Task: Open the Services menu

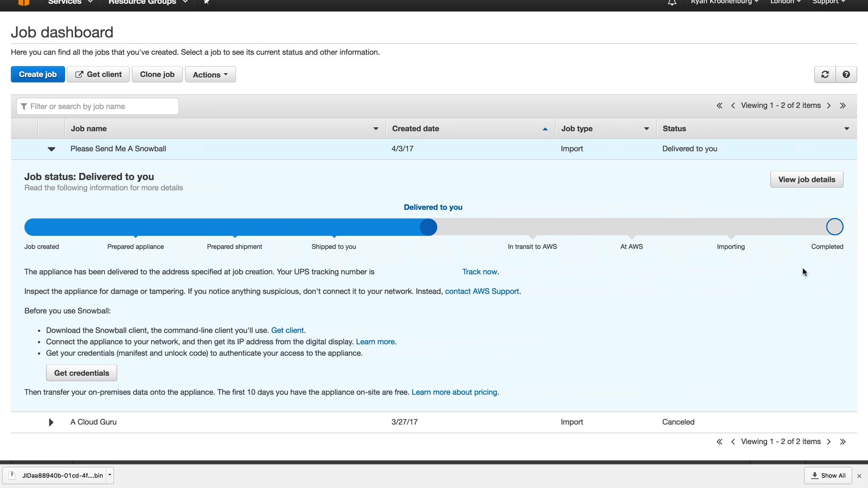Action: point(70,2)
